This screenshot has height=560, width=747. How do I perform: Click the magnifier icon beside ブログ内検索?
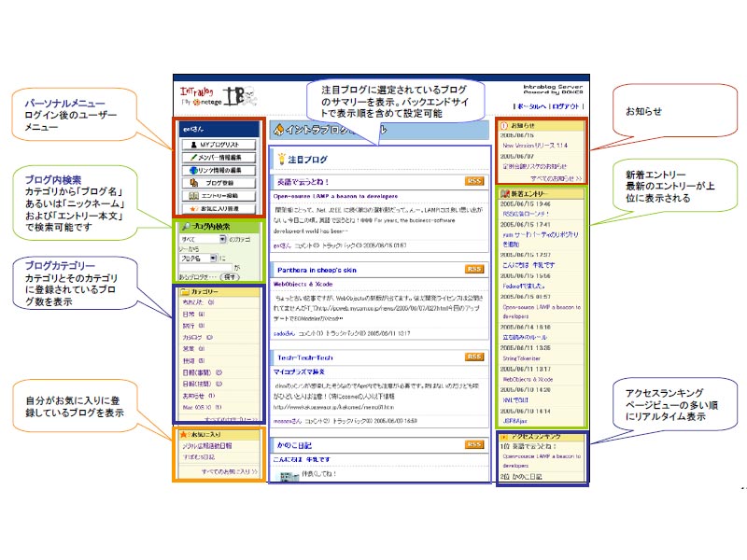tap(186, 227)
